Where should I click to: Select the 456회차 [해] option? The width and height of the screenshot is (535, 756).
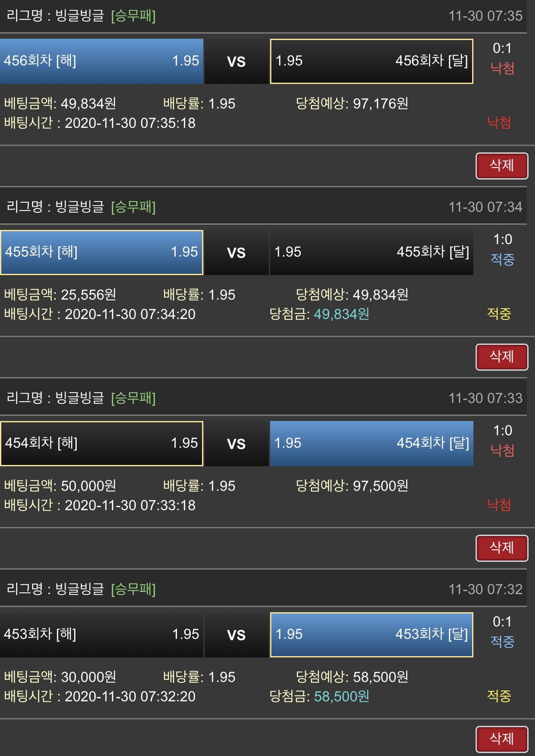(x=102, y=61)
